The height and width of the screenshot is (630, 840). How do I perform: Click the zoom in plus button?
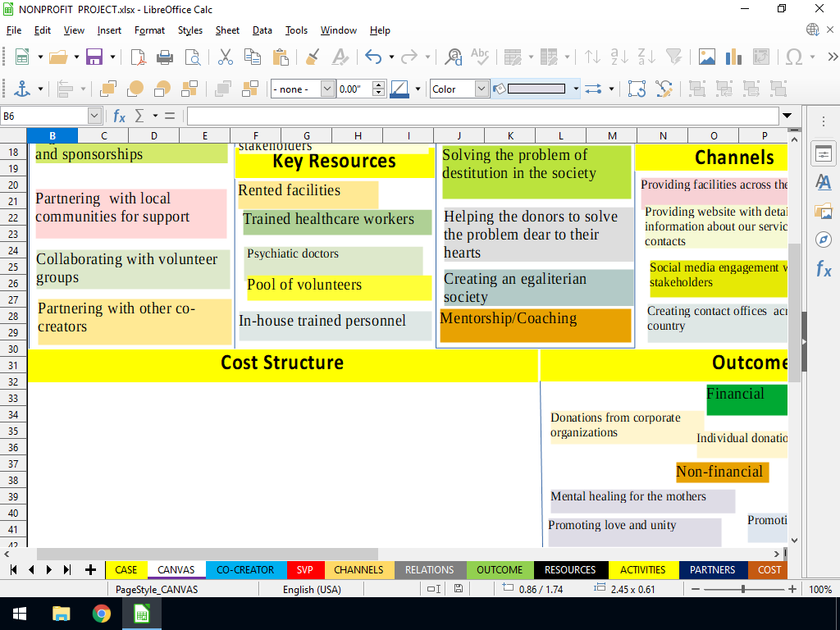792,589
